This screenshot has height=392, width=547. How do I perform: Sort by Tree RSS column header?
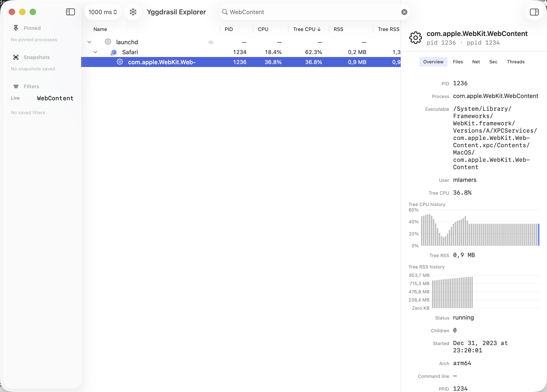click(388, 29)
